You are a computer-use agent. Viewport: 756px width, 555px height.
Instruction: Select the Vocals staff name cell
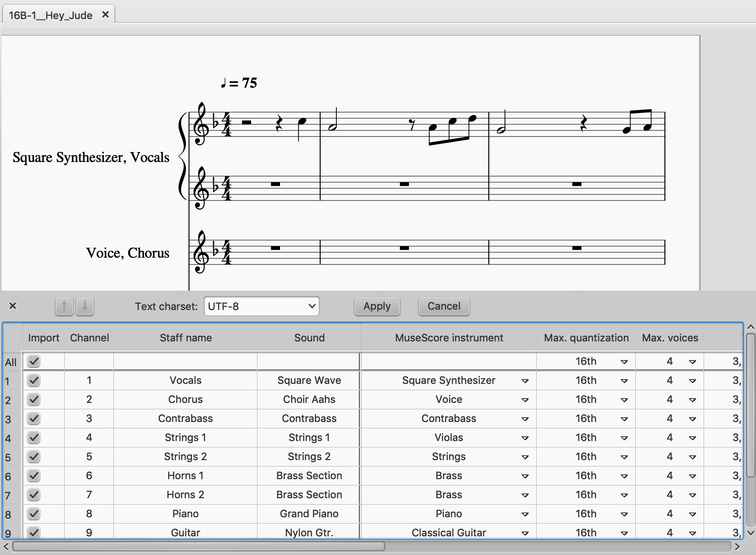(x=186, y=380)
